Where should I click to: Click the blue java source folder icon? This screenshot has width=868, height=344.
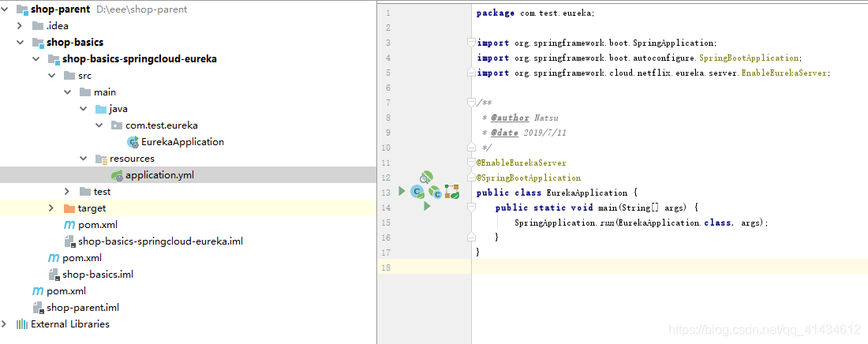pyautogui.click(x=101, y=109)
